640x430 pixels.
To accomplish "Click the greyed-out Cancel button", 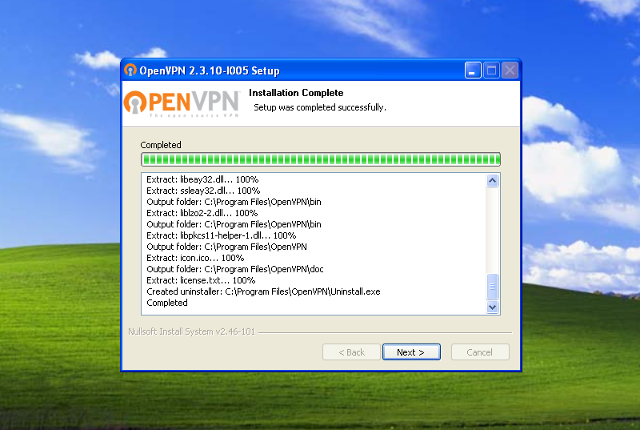I will [480, 352].
